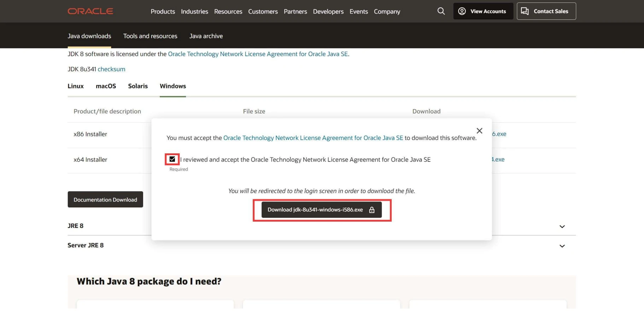The height and width of the screenshot is (311, 644).
Task: Open the Resources menu
Action: tap(228, 12)
